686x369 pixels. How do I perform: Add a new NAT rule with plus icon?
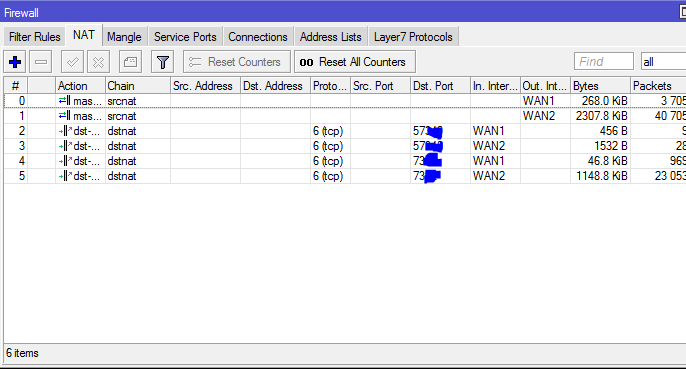tap(15, 62)
